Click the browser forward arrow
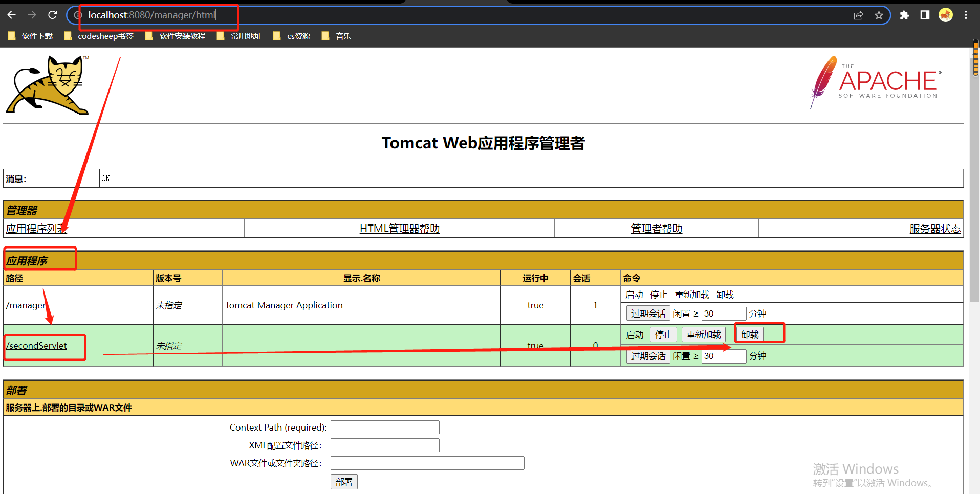The width and height of the screenshot is (980, 494). click(32, 15)
